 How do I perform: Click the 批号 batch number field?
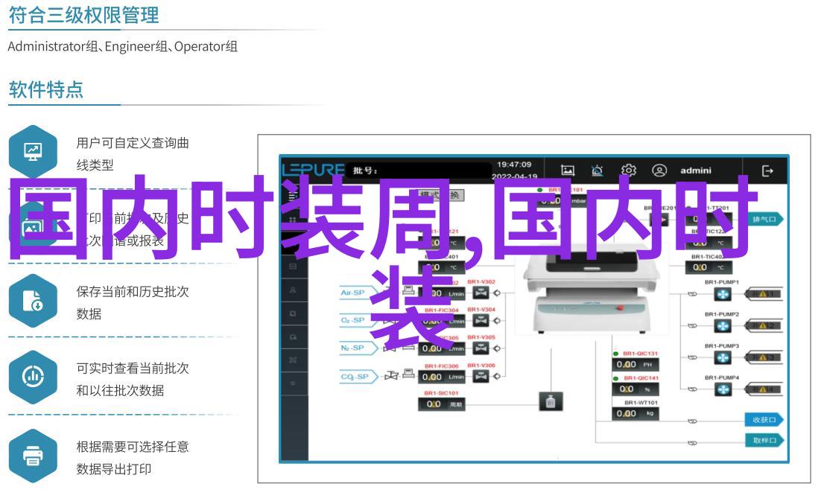tap(420, 170)
